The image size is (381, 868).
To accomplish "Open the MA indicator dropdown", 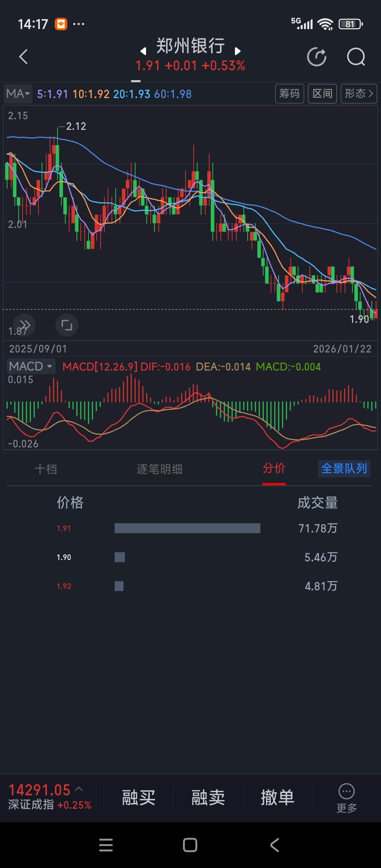I will click(x=18, y=94).
